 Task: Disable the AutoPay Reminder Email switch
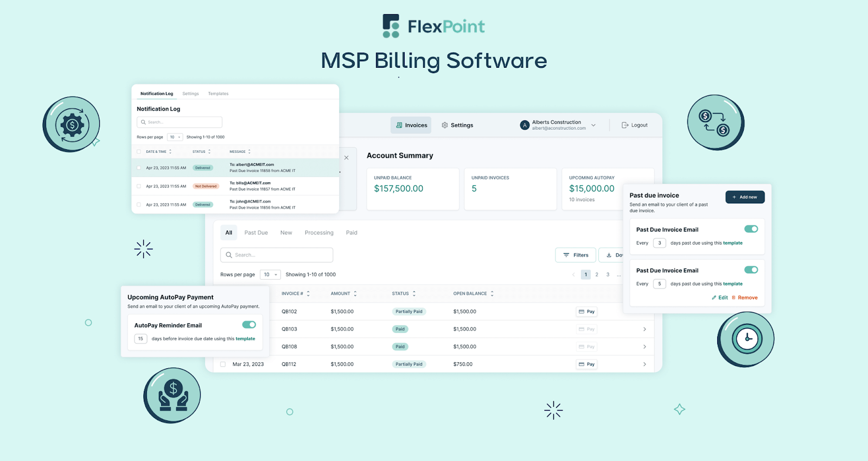249,324
